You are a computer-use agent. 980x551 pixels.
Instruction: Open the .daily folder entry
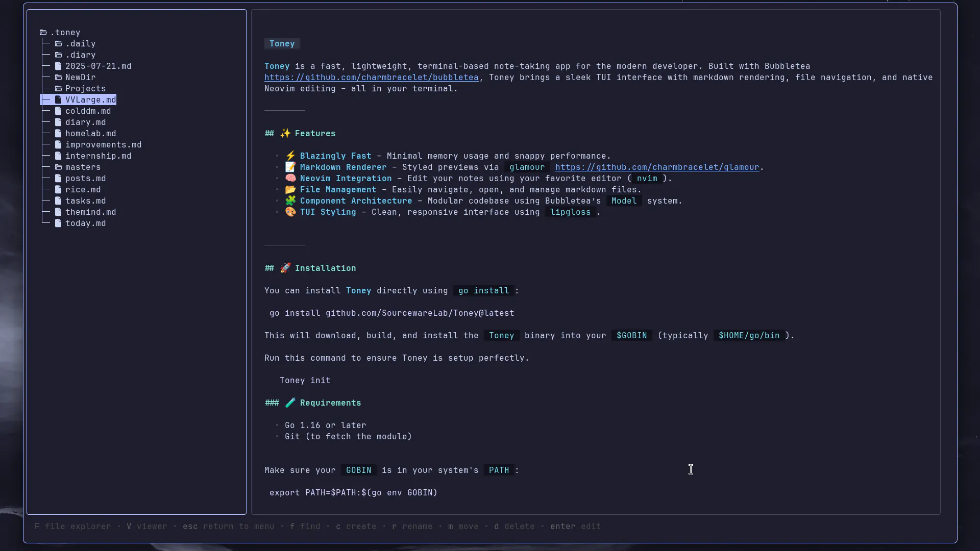click(80, 44)
